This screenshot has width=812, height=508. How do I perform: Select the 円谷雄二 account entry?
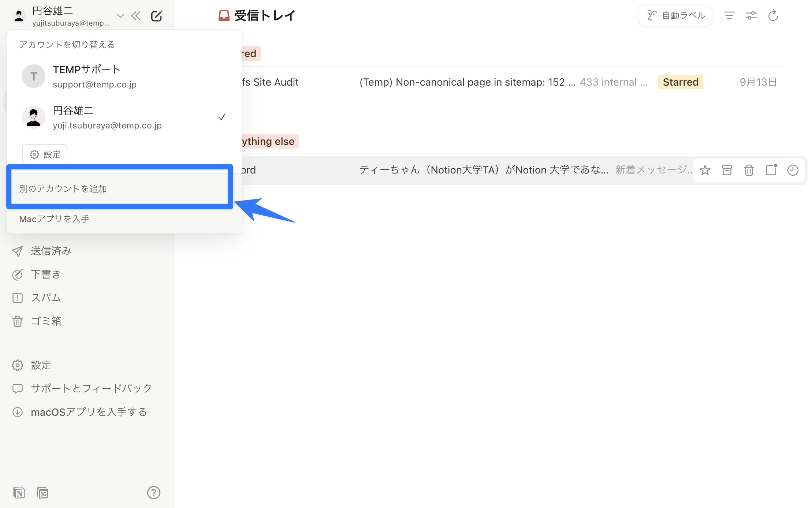124,117
